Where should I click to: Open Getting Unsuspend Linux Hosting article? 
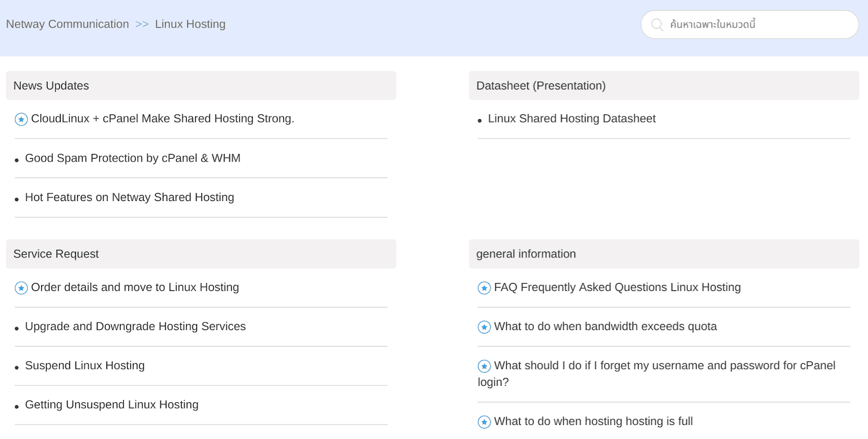click(x=112, y=404)
